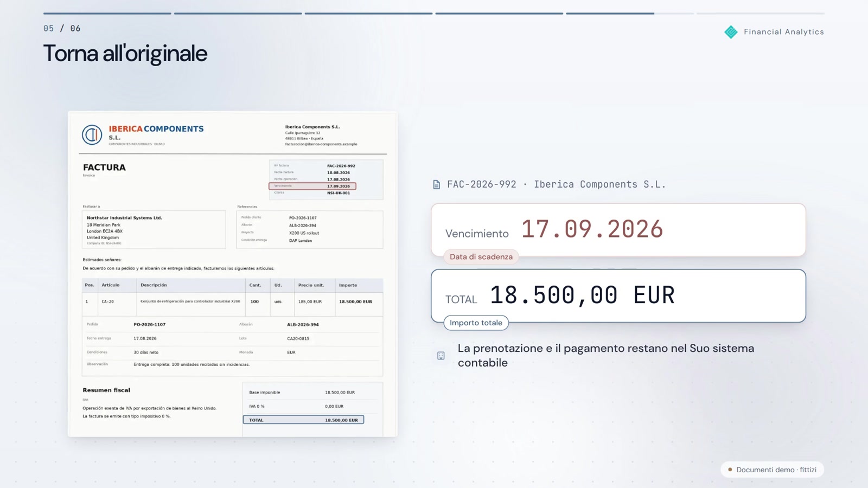Select the 'Importo totale' label badge
The image size is (868, 488).
(476, 323)
